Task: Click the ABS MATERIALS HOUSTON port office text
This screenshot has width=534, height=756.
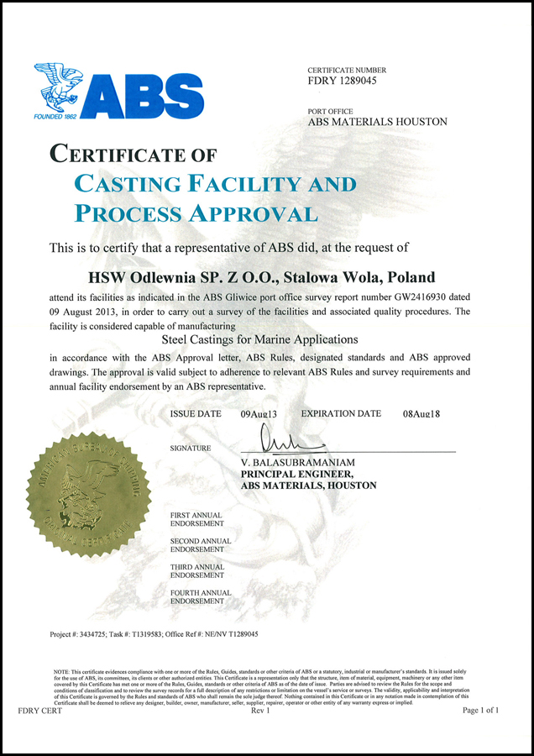Action: [x=377, y=122]
